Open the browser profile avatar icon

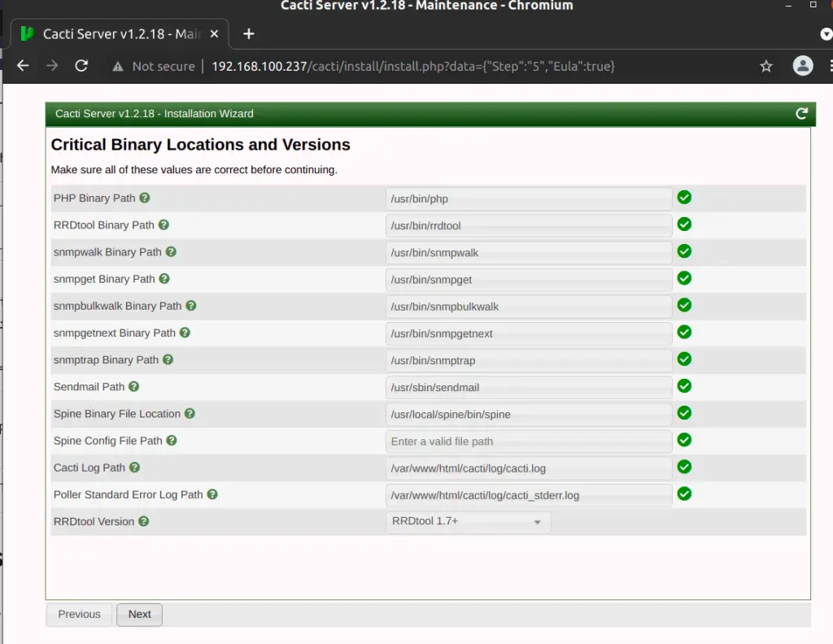click(x=804, y=66)
